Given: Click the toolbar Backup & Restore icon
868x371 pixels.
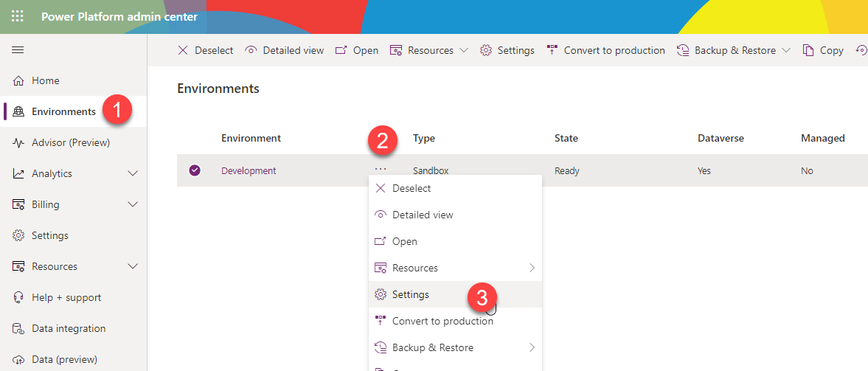Looking at the screenshot, I should (x=683, y=50).
